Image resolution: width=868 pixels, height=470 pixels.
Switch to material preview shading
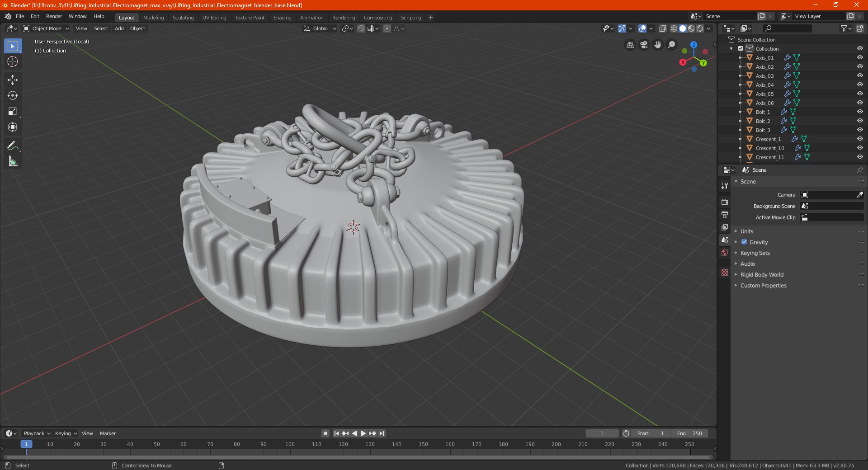691,28
